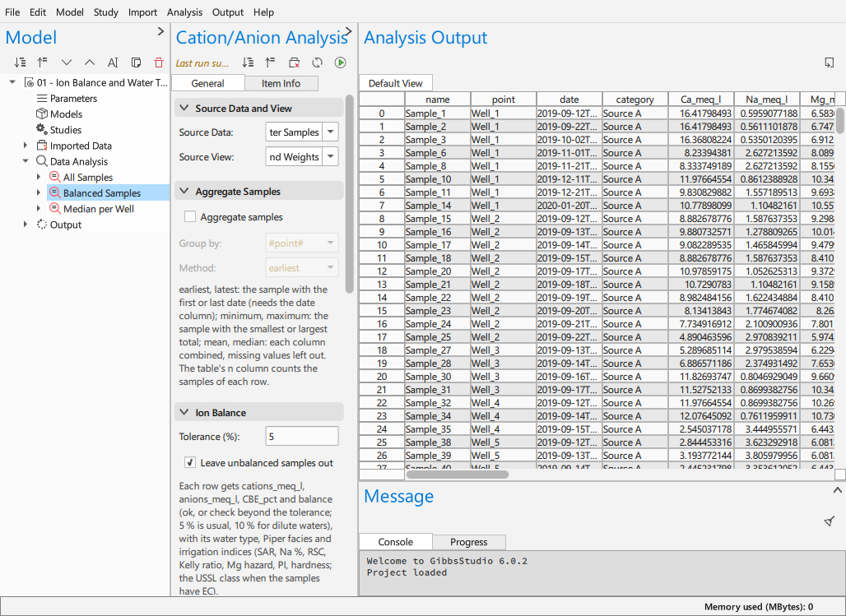Viewport: 846px width, 616px height.
Task: Open the Analysis menu
Action: pyautogui.click(x=184, y=12)
